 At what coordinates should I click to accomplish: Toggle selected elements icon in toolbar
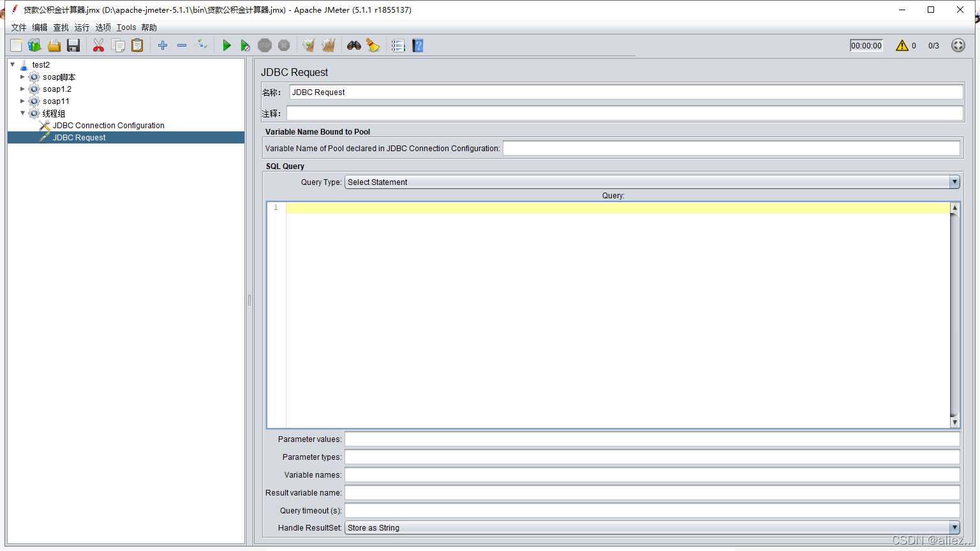coord(201,45)
